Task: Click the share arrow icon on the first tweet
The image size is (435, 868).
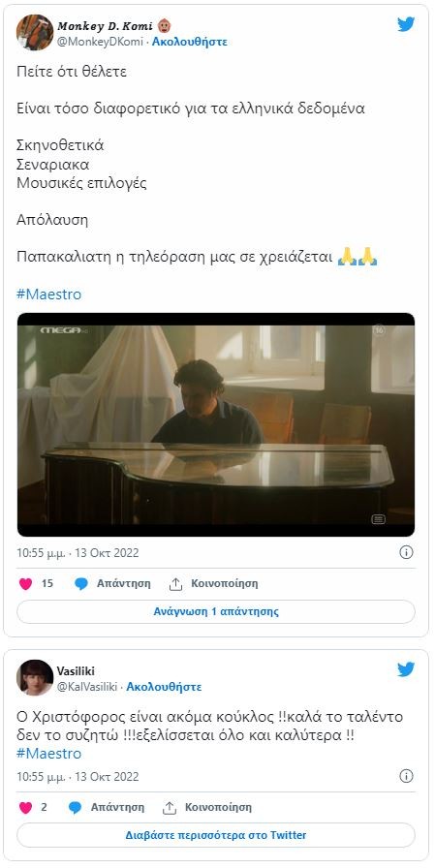Action: tap(175, 583)
